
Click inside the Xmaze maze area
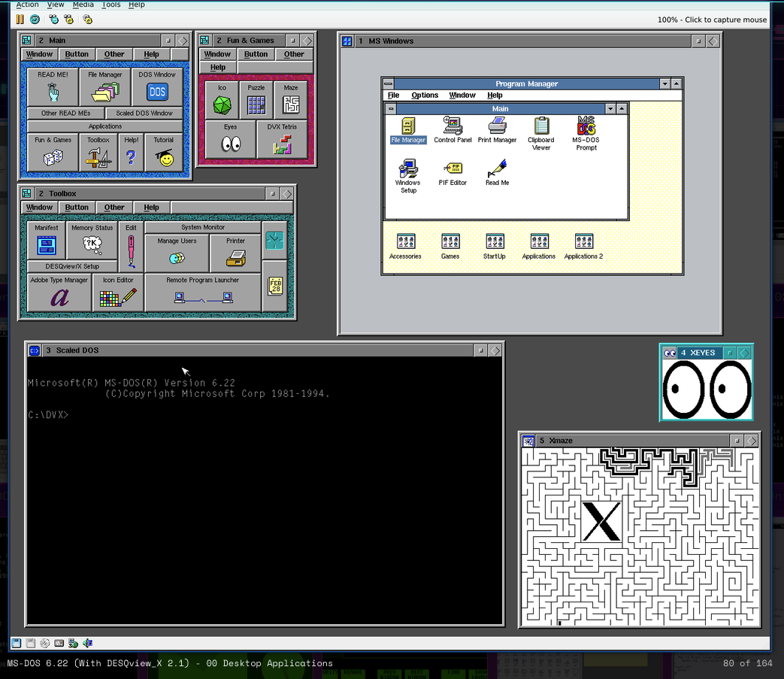click(x=640, y=537)
